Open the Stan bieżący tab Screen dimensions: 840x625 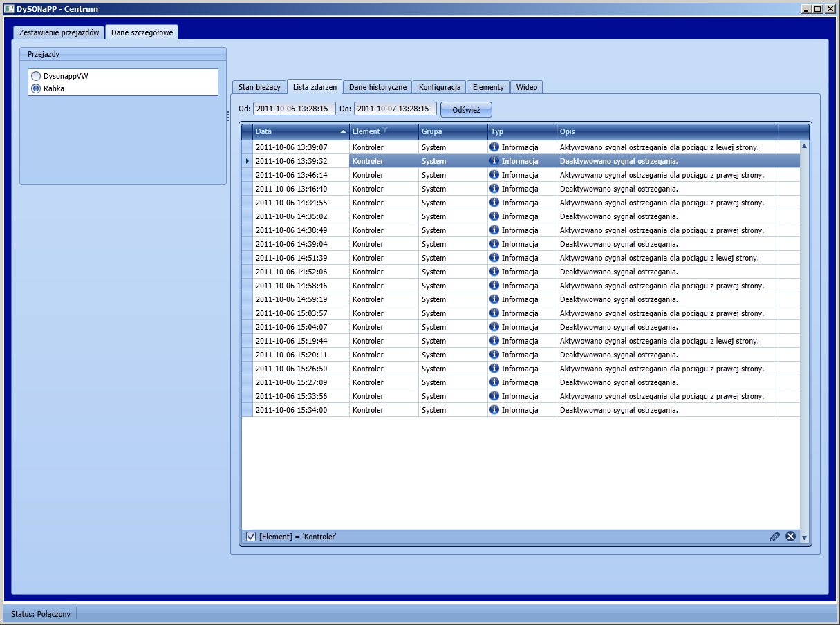[x=259, y=87]
